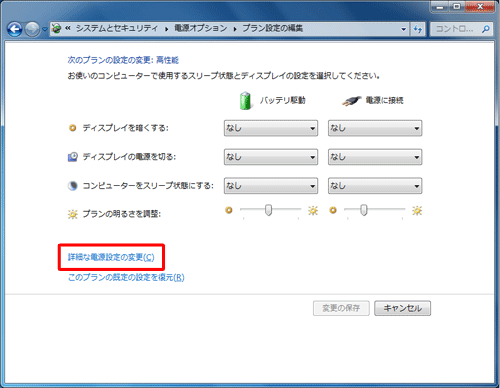
Task: Click bright sun icon at battery slider right
Action: pos(313,210)
